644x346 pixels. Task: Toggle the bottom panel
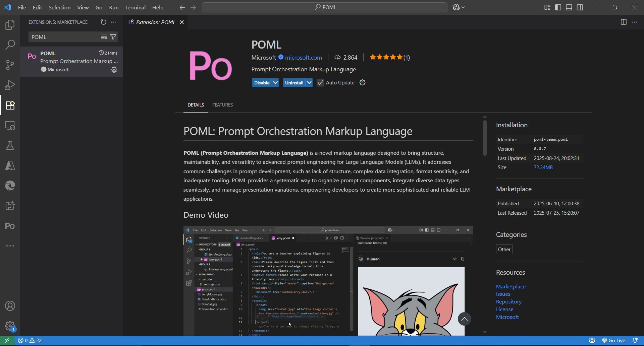[569, 7]
